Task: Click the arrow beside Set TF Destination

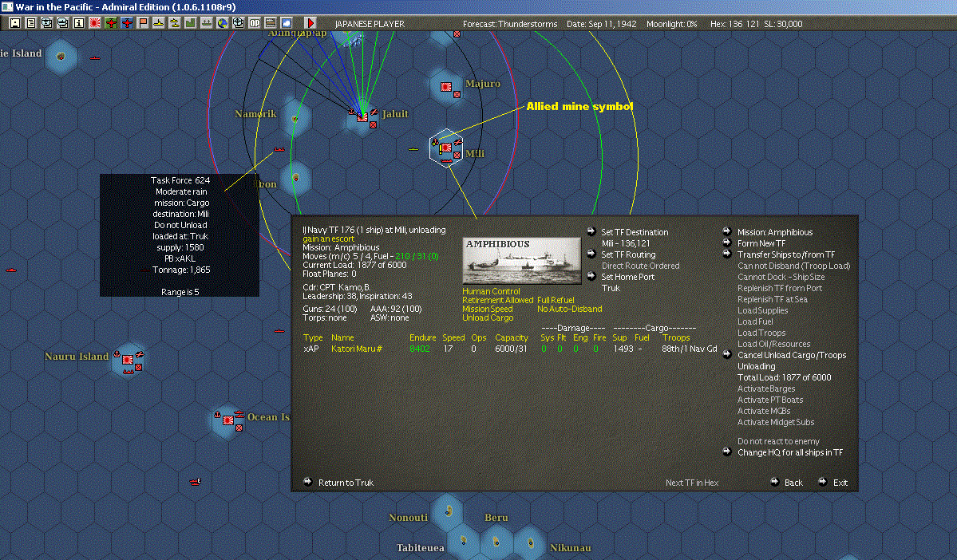Action: tap(591, 231)
